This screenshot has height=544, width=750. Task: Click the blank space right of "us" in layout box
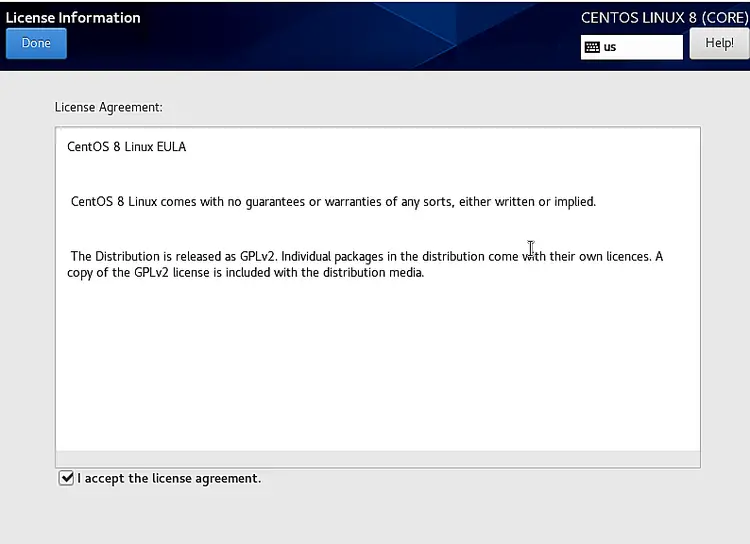click(650, 47)
